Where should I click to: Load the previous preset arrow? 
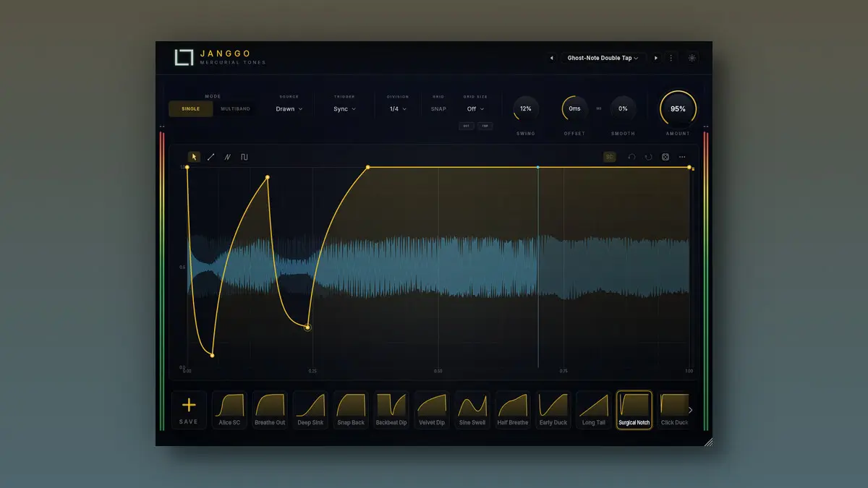(551, 58)
